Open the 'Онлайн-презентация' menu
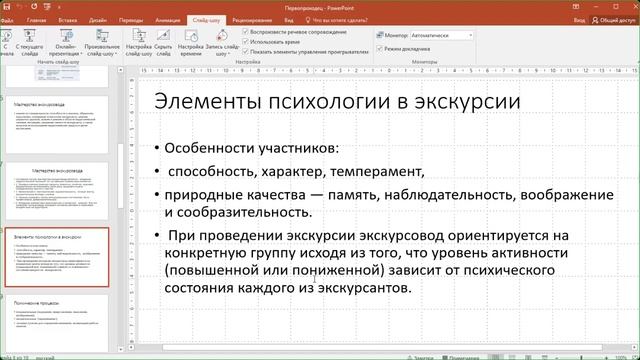640x360 pixels. coord(66,42)
